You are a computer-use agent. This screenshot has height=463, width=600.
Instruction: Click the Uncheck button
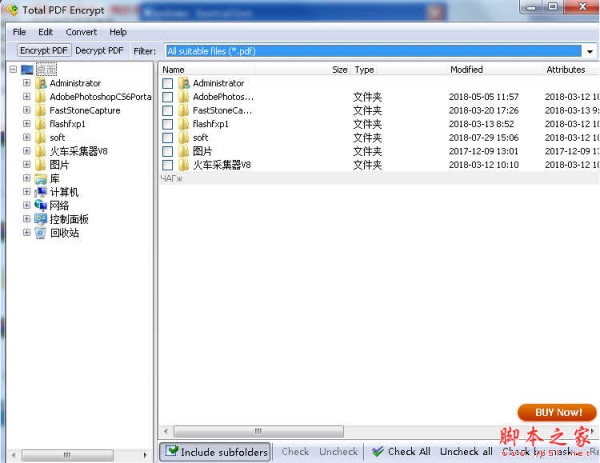click(338, 452)
